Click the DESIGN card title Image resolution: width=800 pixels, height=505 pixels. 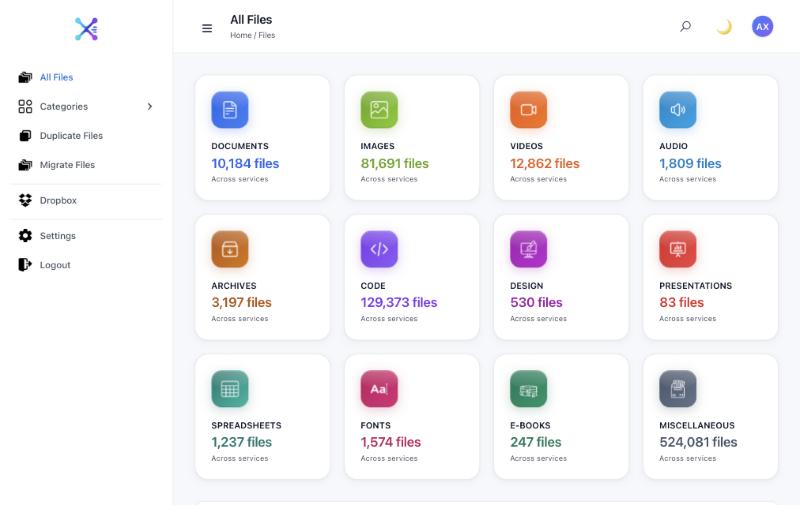pyautogui.click(x=527, y=286)
